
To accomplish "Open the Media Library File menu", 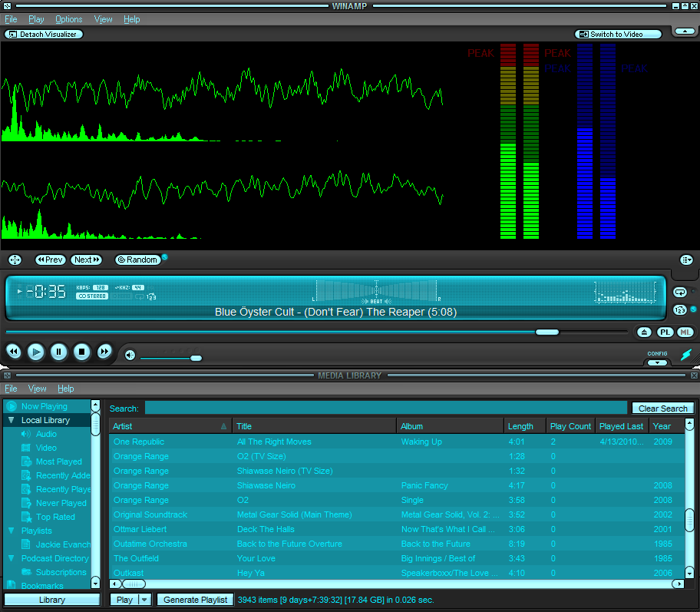I will click(12, 389).
